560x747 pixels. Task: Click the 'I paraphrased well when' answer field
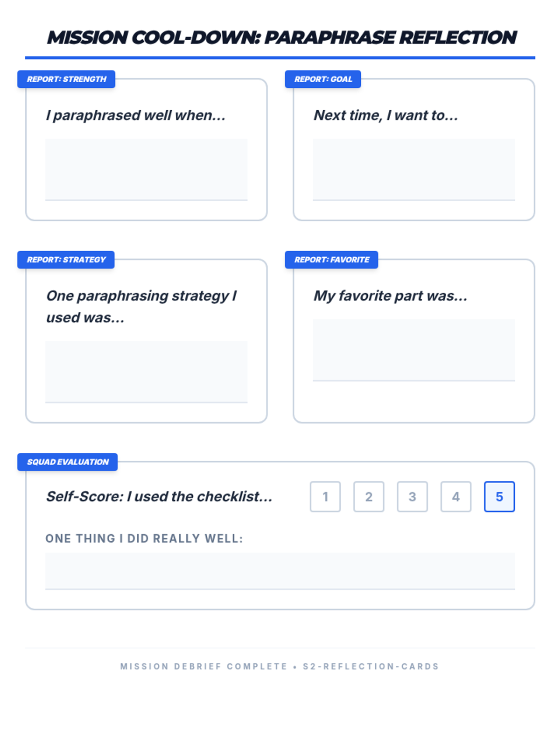146,169
